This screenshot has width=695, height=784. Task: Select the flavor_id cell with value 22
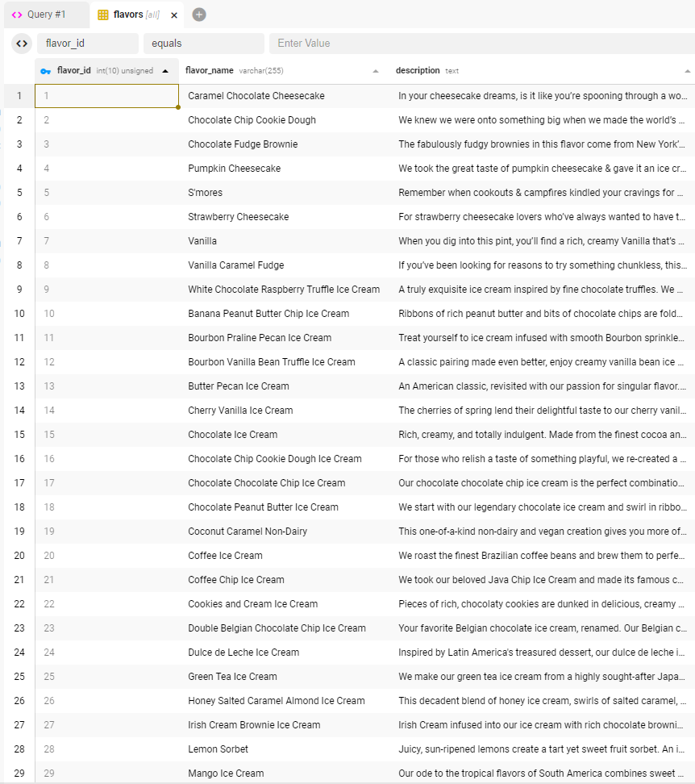[x=106, y=604]
